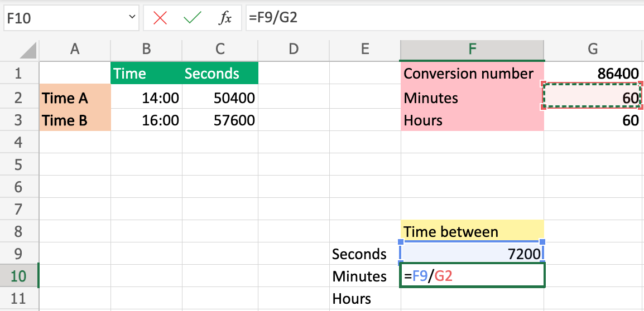Select column B header
This screenshot has width=644, height=311.
[x=146, y=49]
